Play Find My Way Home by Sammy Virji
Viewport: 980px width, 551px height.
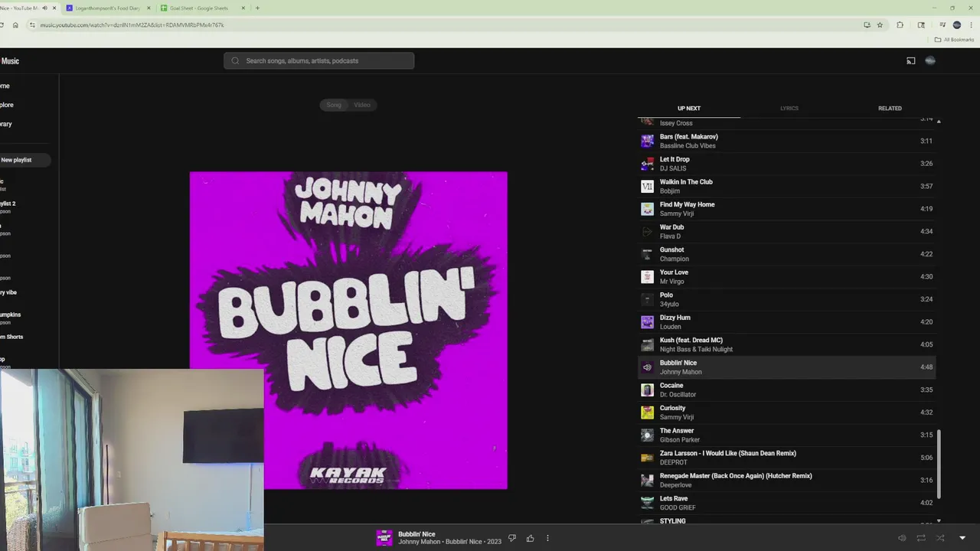tap(786, 209)
